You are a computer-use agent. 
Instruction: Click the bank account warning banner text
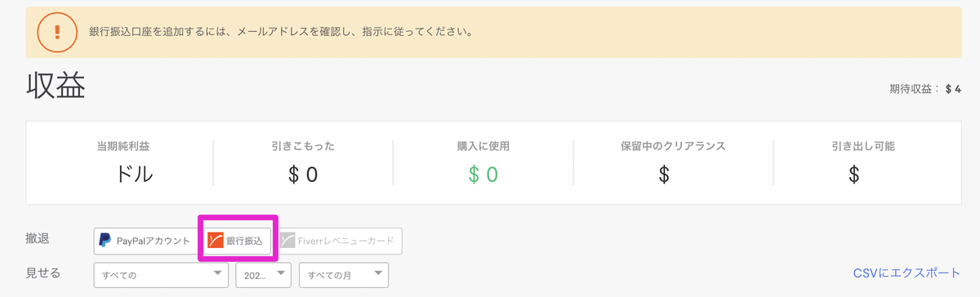tap(282, 33)
